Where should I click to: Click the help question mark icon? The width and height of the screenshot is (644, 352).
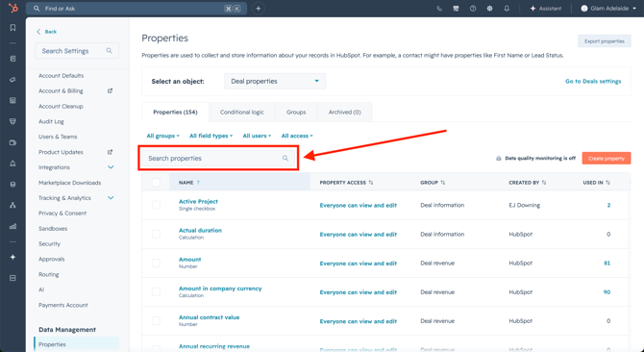tap(473, 9)
